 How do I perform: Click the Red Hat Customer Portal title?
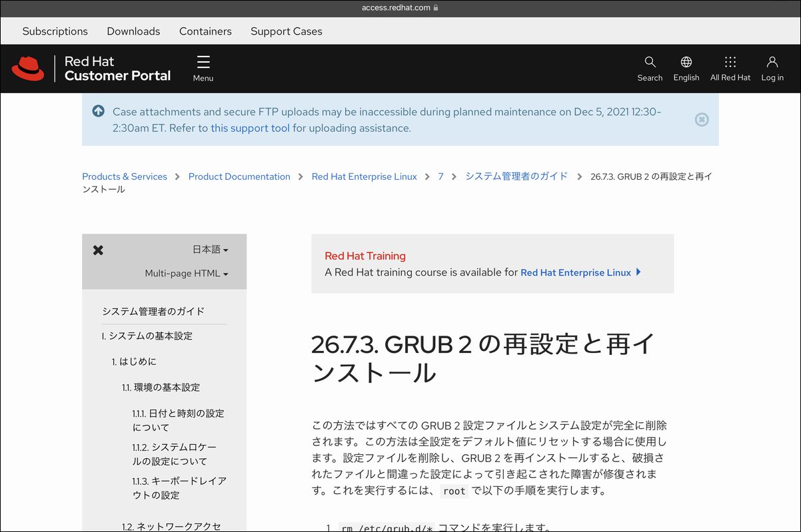pyautogui.click(x=117, y=69)
